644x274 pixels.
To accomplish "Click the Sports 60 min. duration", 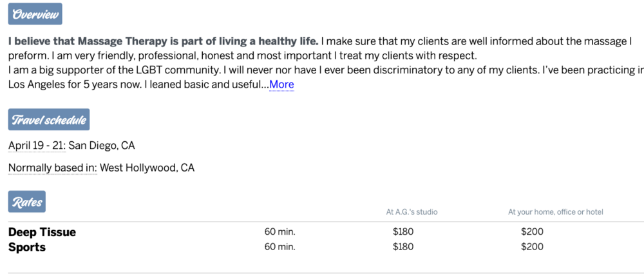I will point(279,247).
